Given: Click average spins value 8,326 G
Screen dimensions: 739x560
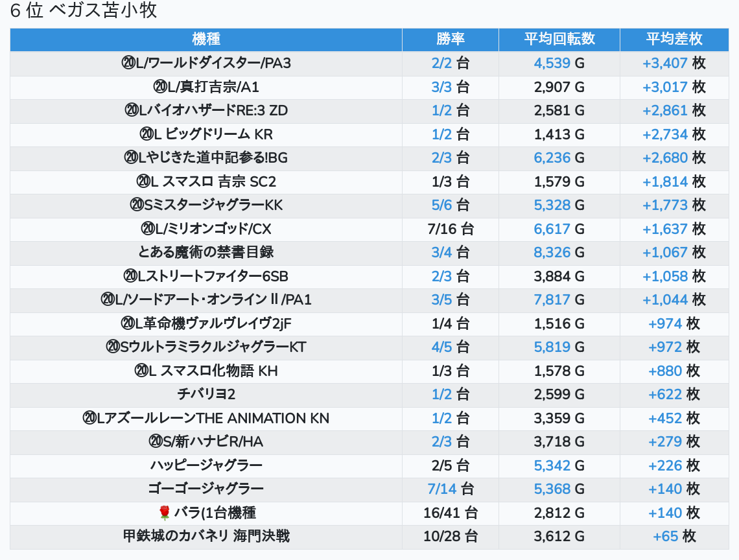Looking at the screenshot, I should 559,252.
